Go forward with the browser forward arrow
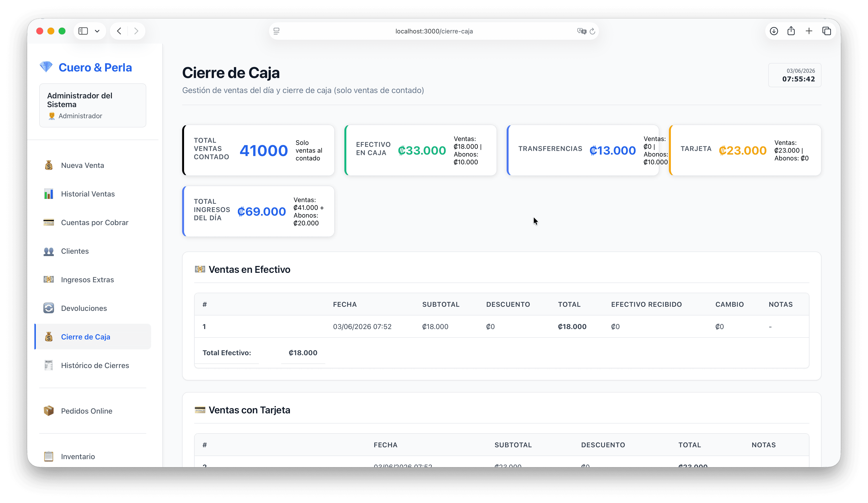The height and width of the screenshot is (503, 868). (x=136, y=31)
